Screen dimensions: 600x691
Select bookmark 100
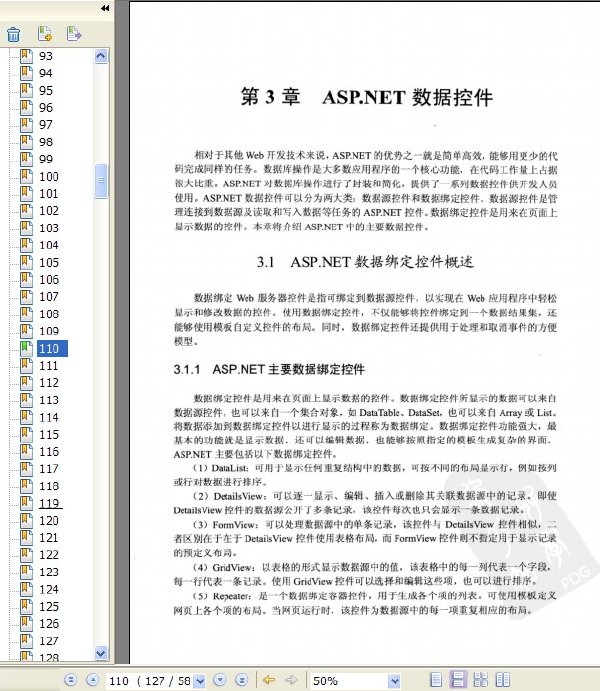point(49,176)
